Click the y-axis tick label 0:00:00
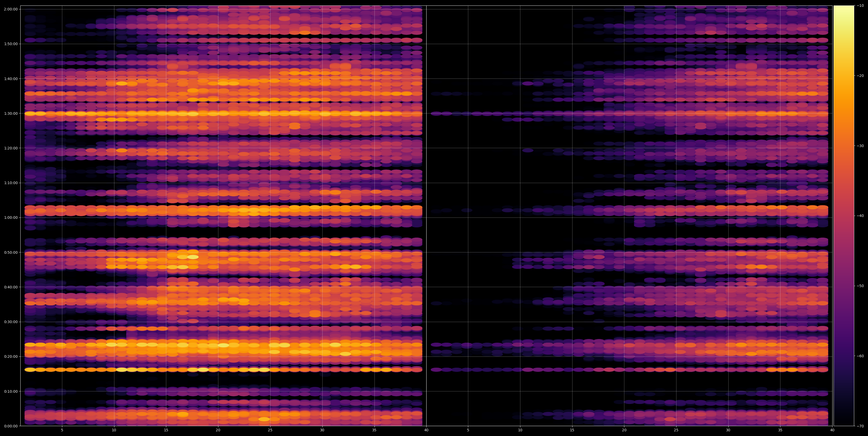Viewport: 868px width, 436px height. pyautogui.click(x=11, y=426)
